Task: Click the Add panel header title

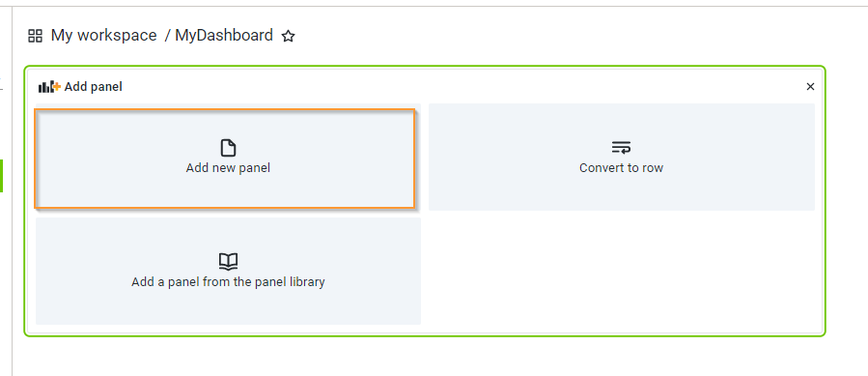Action: point(93,87)
